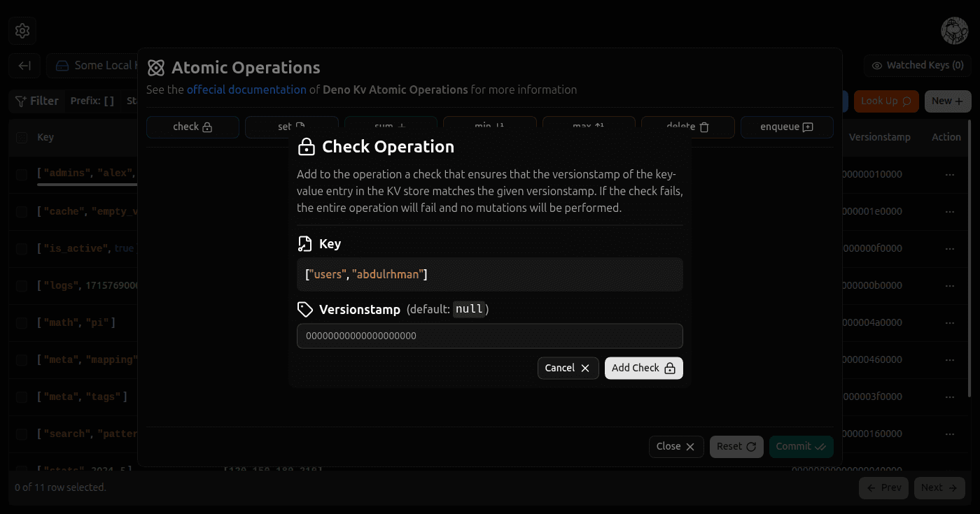Click the back arrow button

pos(24,66)
